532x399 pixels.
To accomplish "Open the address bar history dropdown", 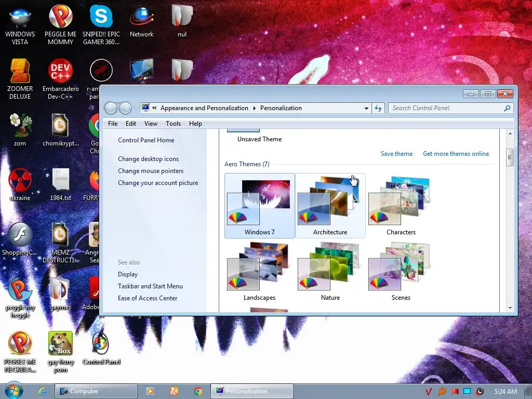I will [x=366, y=108].
